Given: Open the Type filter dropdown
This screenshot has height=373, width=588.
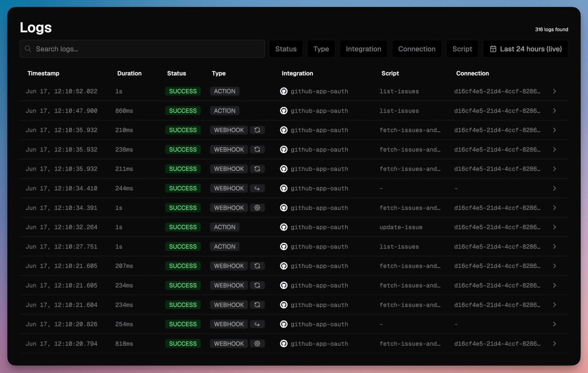Looking at the screenshot, I should [x=321, y=49].
